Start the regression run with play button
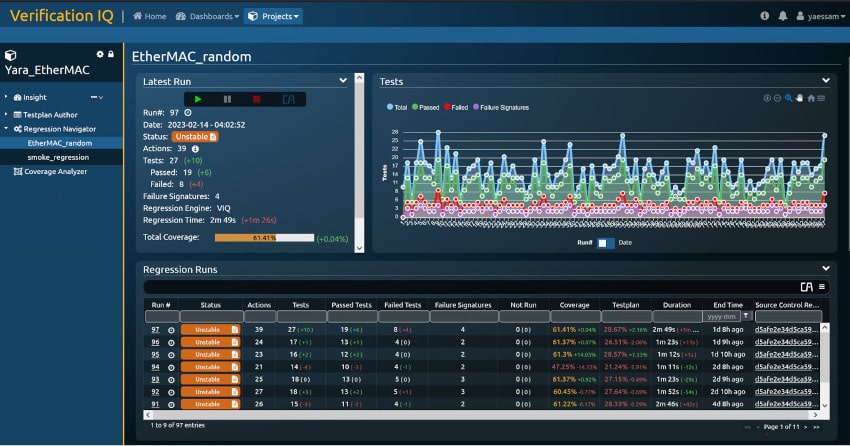The image size is (850, 446). (198, 99)
